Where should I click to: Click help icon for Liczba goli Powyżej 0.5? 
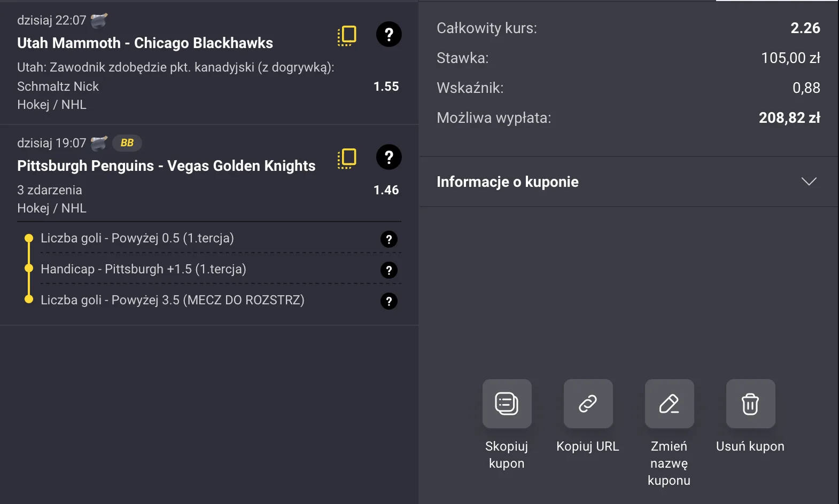389,239
